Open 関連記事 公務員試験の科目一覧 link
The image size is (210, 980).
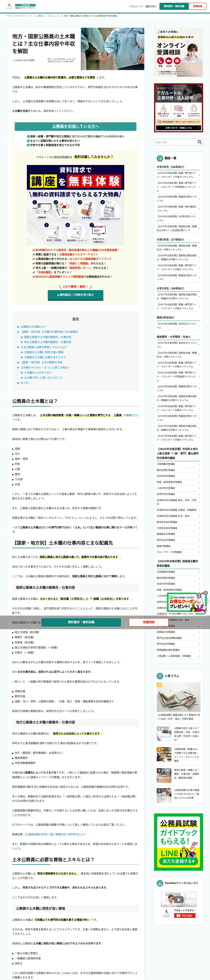[x=55, y=834]
